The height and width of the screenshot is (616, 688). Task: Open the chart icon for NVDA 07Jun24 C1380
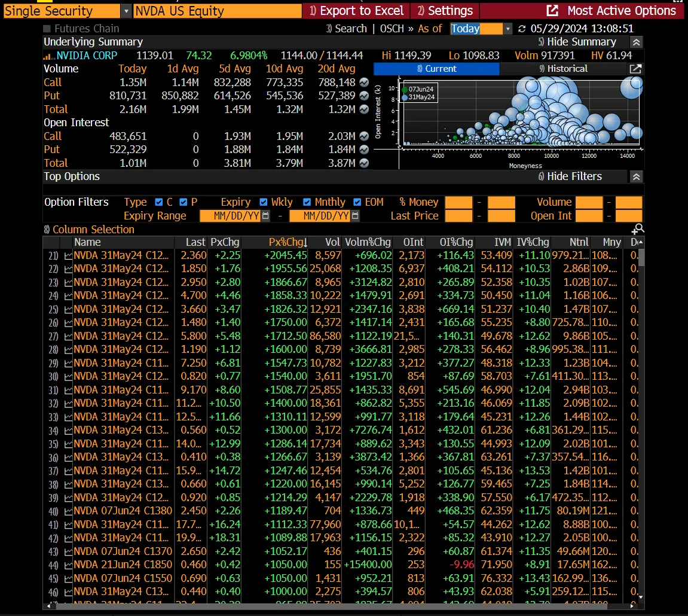pos(68,511)
